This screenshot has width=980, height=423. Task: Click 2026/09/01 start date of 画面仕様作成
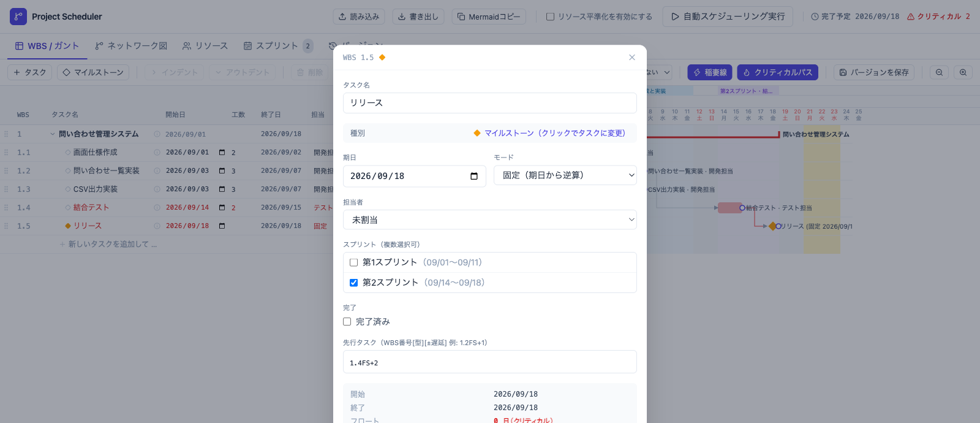[x=187, y=152]
